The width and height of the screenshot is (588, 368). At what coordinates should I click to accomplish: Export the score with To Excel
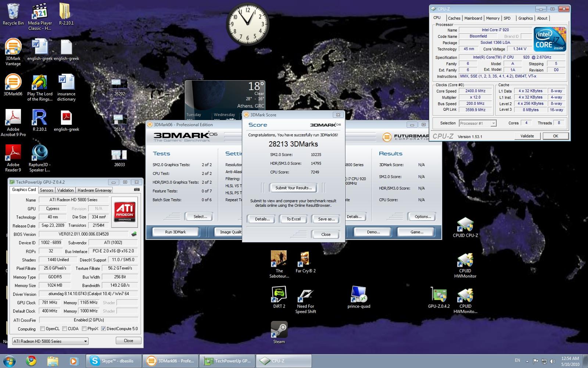tap(294, 219)
